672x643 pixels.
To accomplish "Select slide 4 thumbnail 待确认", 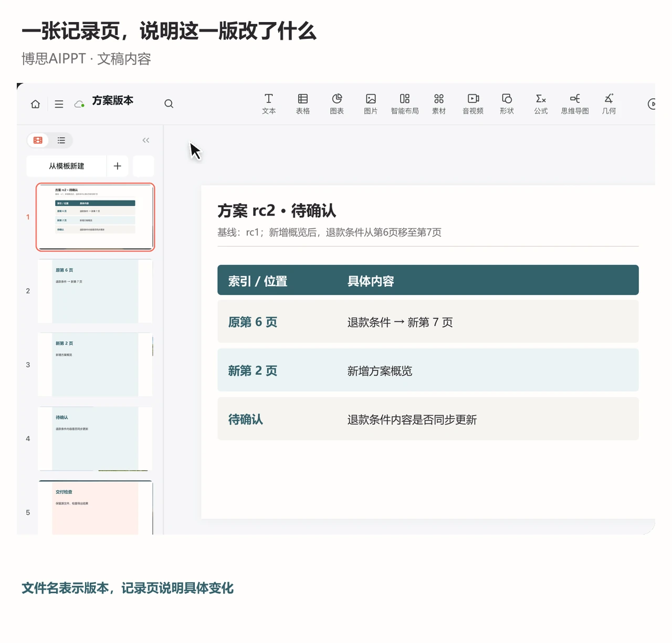I will coord(95,439).
